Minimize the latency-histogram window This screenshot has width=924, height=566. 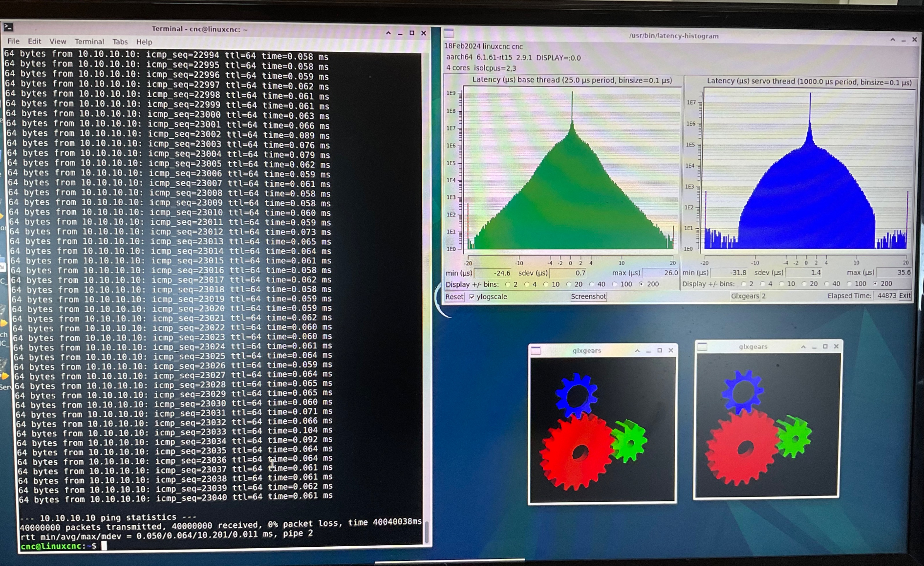coord(904,40)
